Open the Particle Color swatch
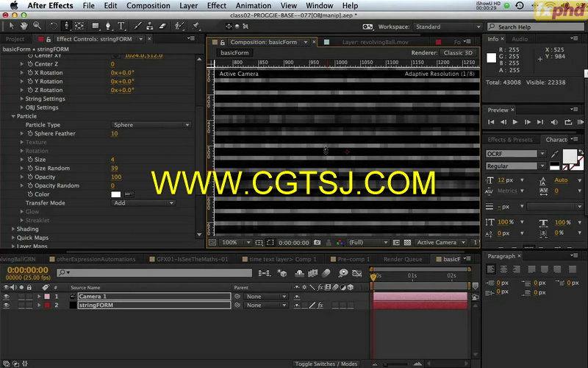The height and width of the screenshot is (368, 588). click(116, 194)
